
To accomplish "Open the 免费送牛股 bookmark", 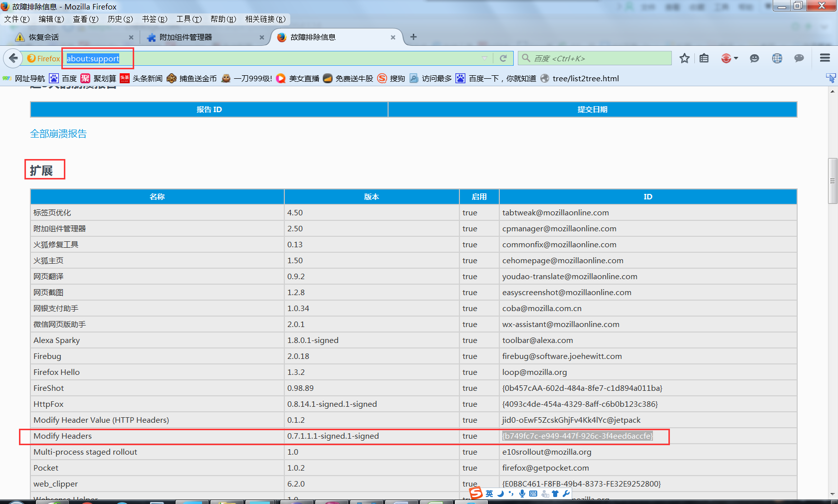I will click(348, 78).
